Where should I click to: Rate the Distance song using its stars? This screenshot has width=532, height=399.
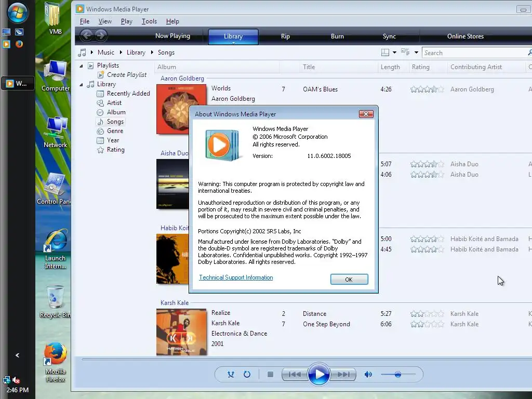(x=427, y=314)
